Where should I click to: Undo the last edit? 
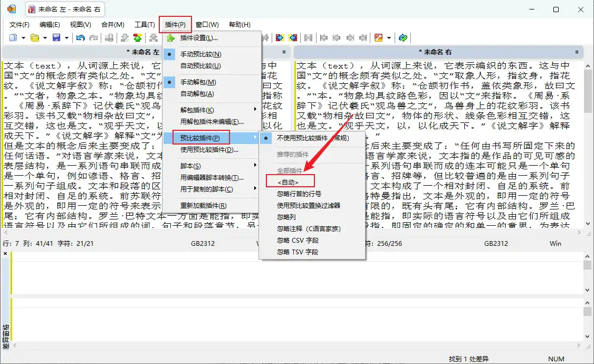coord(80,37)
